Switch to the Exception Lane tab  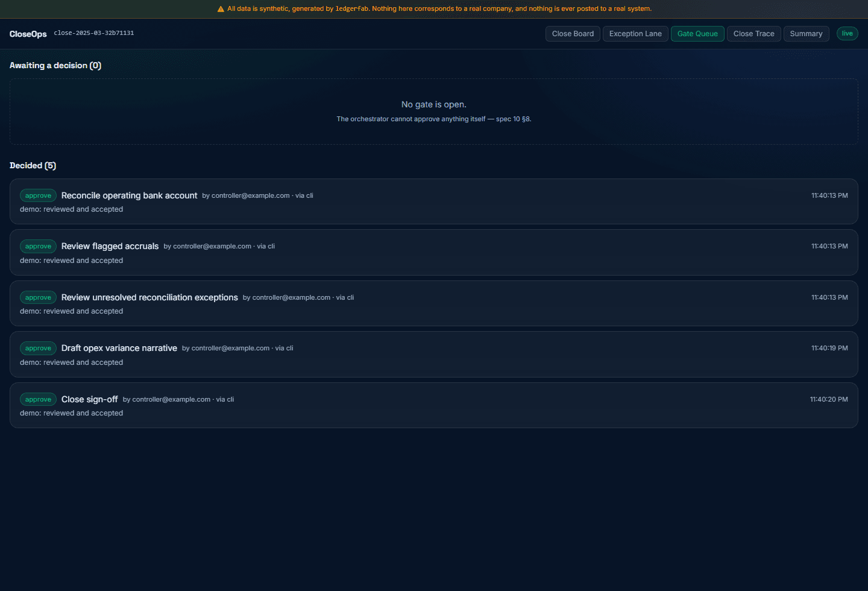point(635,34)
